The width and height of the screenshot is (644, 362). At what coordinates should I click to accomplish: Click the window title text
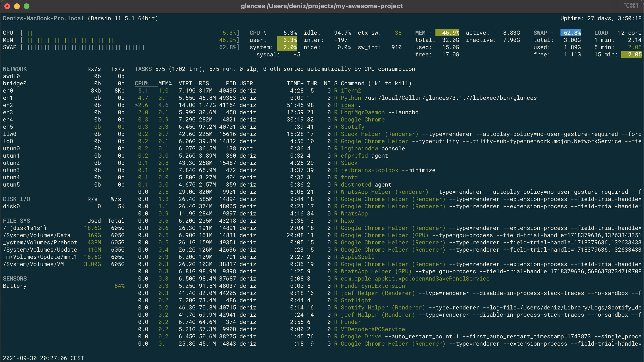point(322,6)
